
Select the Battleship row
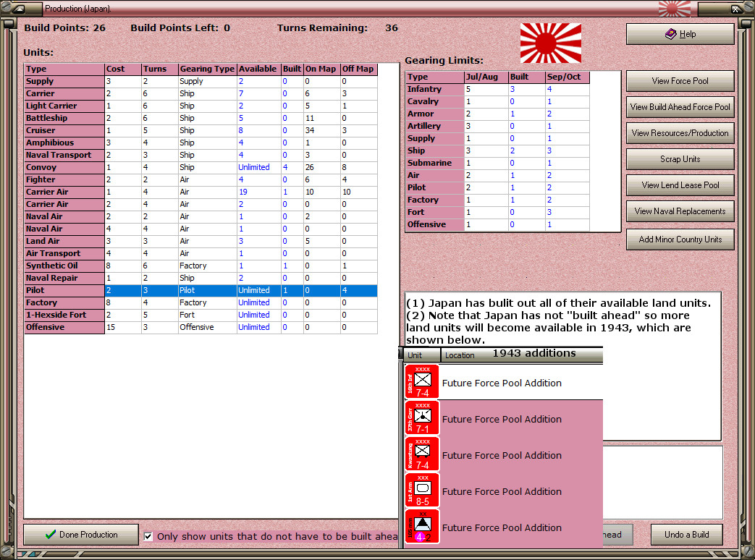tap(201, 118)
